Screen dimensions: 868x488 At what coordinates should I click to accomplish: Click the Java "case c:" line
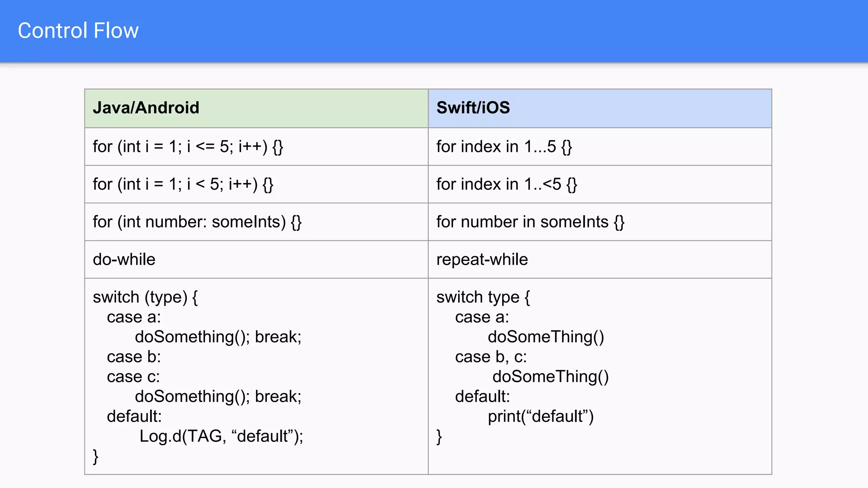click(x=133, y=377)
